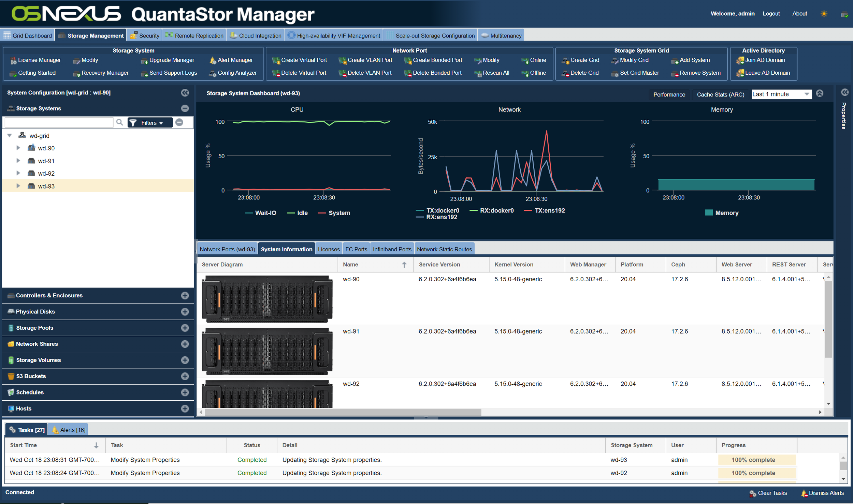Click the Storage Systems search field
The height and width of the screenshot is (504, 853).
pos(59,122)
